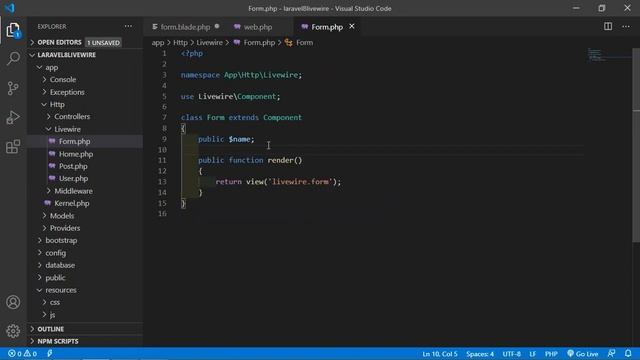Click the Form class breadcrumb symbol
The height and width of the screenshot is (360, 640).
click(x=304, y=42)
